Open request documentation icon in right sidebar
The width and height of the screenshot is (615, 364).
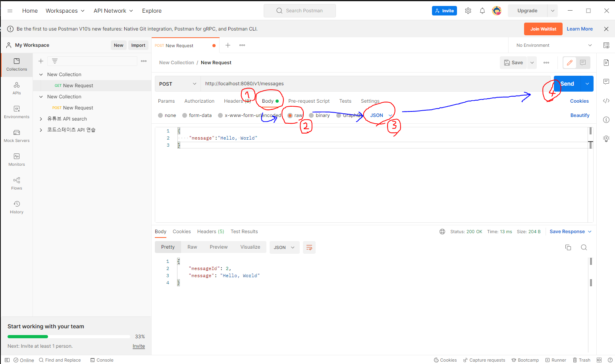coord(606,63)
